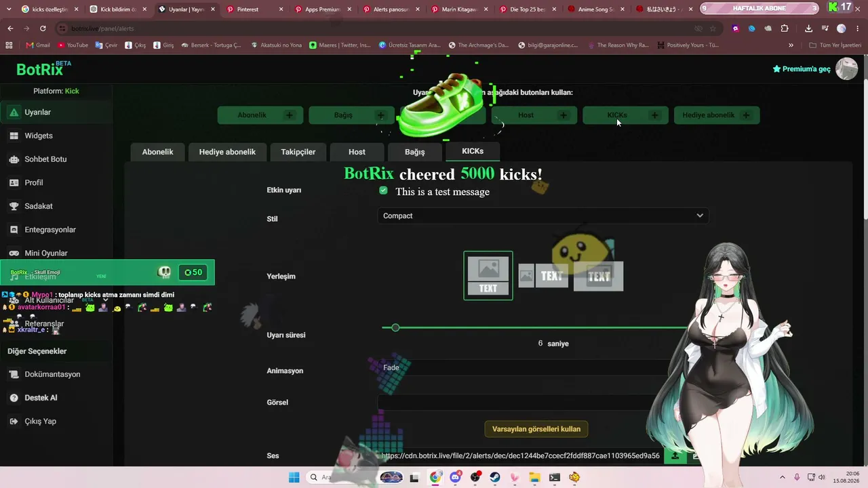The image size is (868, 488).
Task: Open Mini Oyunlar gamepad icon
Action: pyautogui.click(x=14, y=253)
